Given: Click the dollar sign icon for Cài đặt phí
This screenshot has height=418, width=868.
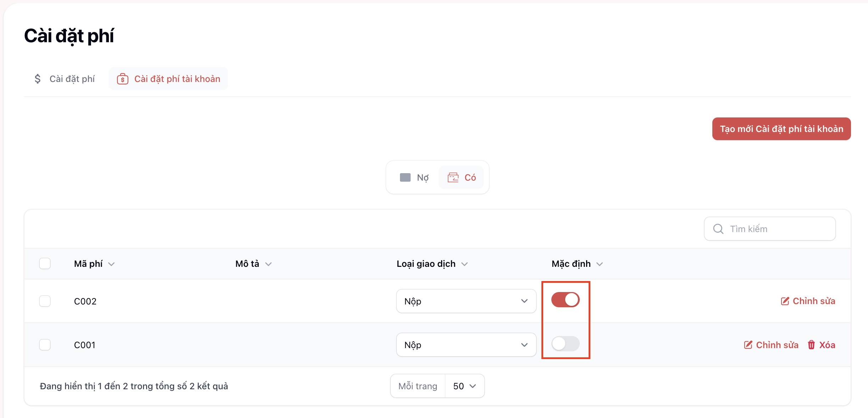Looking at the screenshot, I should 38,79.
